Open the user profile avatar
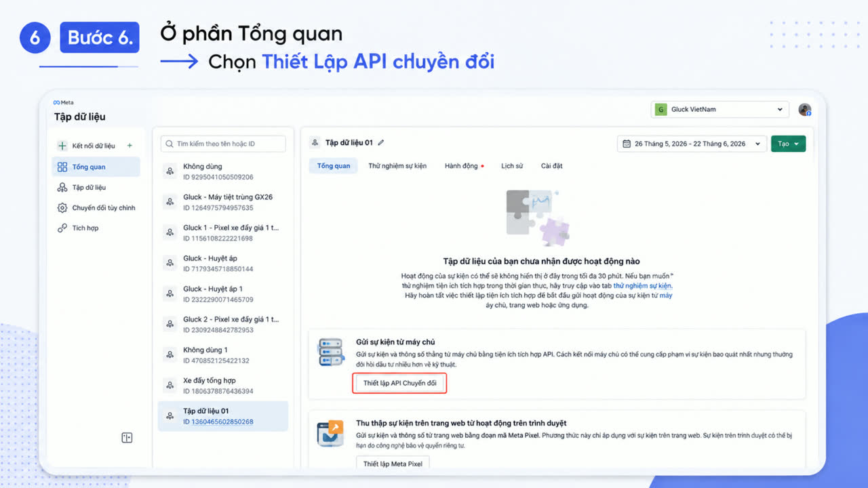The height and width of the screenshot is (488, 868). [x=805, y=110]
